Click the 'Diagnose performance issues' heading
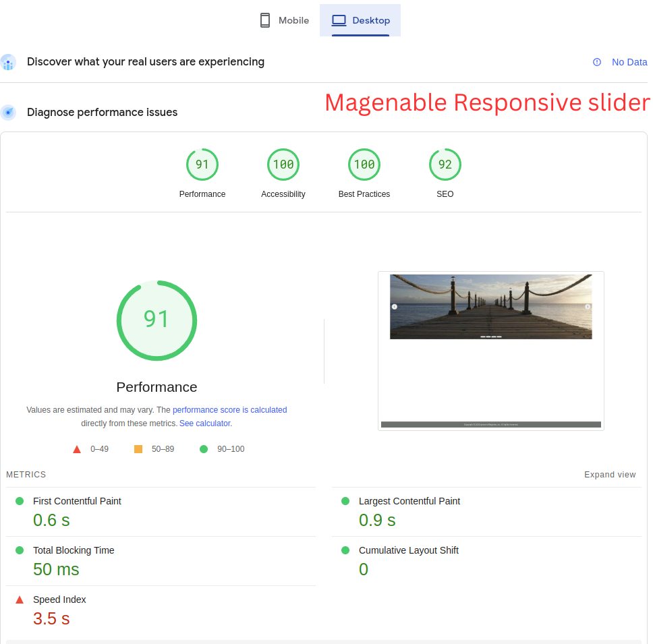The width and height of the screenshot is (653, 644). click(102, 112)
